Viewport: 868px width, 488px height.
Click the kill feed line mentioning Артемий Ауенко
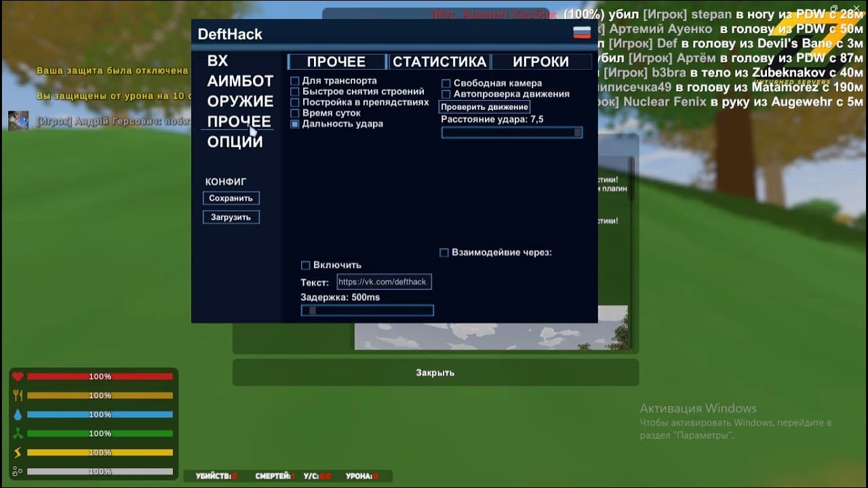(x=731, y=29)
